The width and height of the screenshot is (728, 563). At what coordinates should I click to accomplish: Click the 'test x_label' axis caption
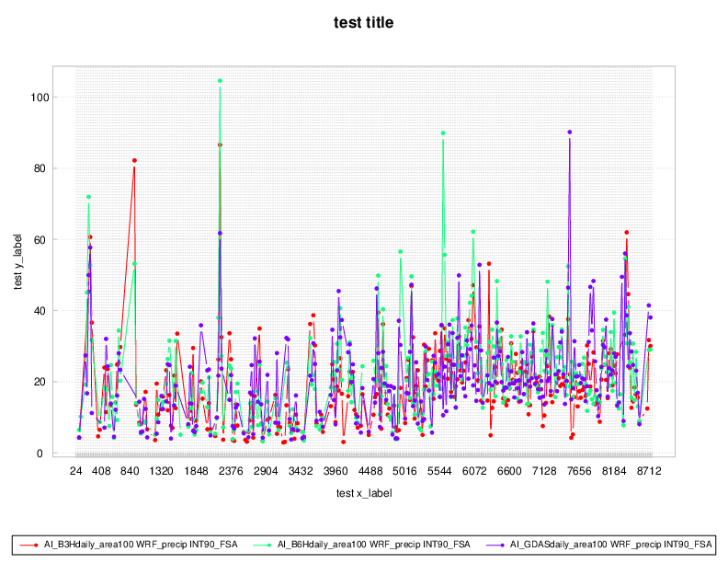pyautogui.click(x=363, y=493)
